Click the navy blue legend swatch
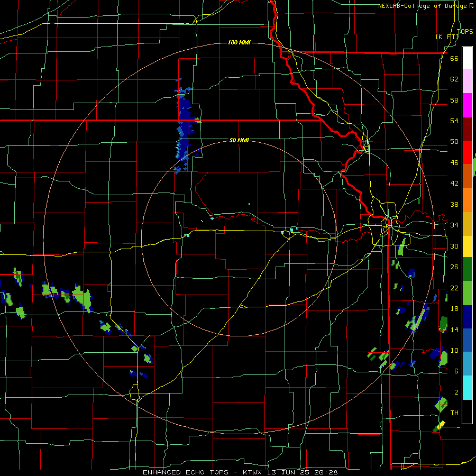476x476 pixels. coord(467,317)
